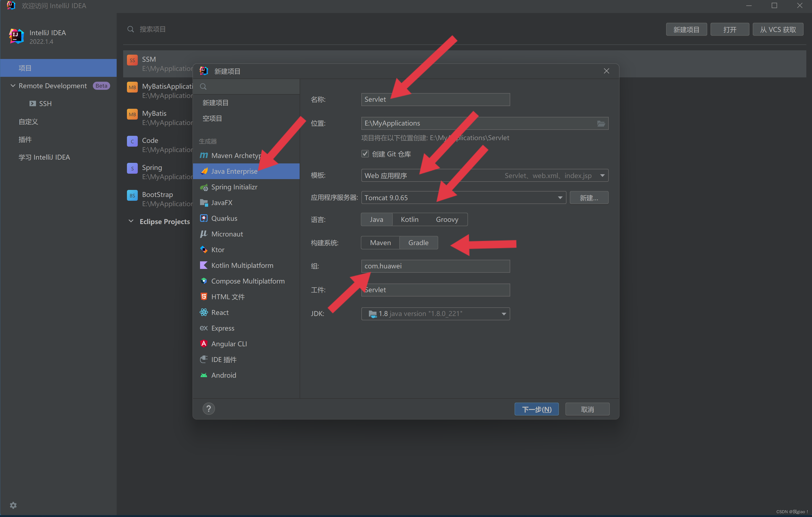This screenshot has height=517, width=812.
Task: Click 新建... application server button
Action: (589, 198)
